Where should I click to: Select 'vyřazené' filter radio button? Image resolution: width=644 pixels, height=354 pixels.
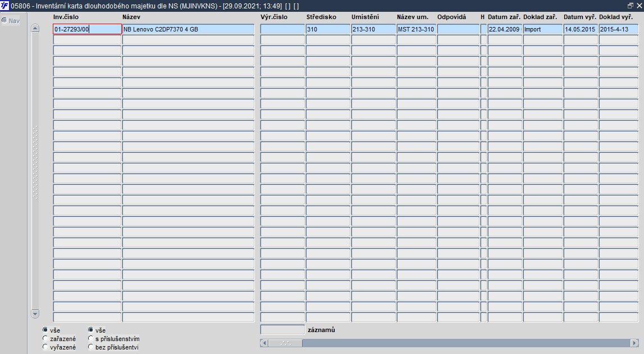pyautogui.click(x=45, y=347)
